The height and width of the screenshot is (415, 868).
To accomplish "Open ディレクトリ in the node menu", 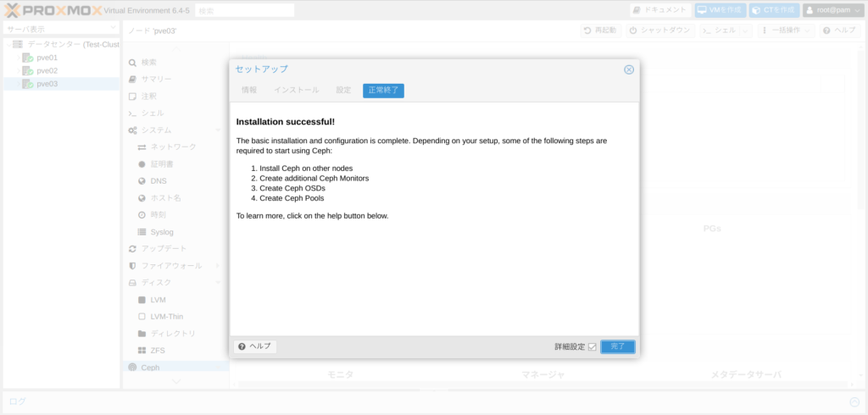I will click(175, 334).
